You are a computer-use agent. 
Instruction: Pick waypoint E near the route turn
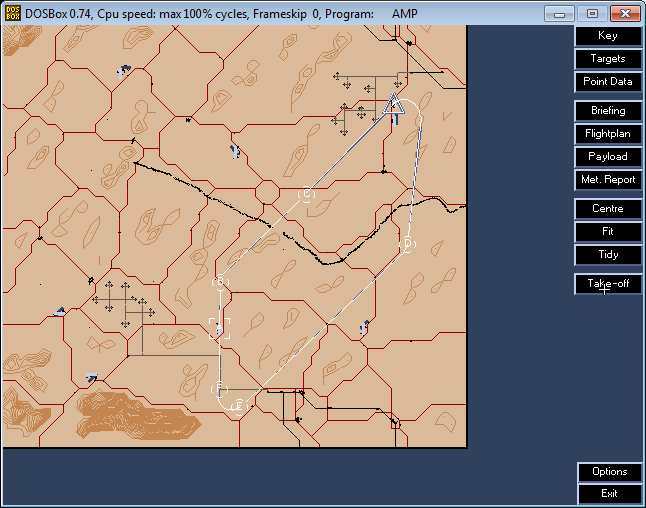[239, 405]
